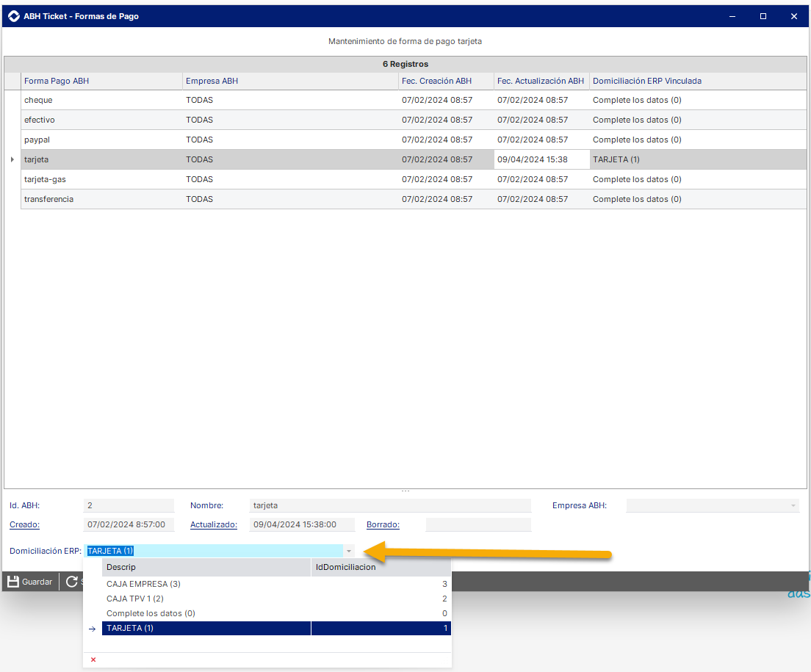Sort by Forma Pago ABH column header
The height and width of the screenshot is (672, 811).
pyautogui.click(x=101, y=81)
